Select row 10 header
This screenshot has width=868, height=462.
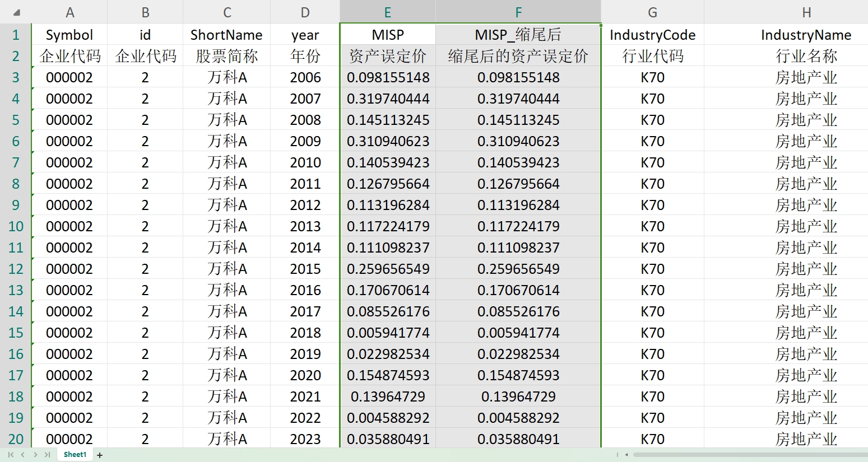16,226
